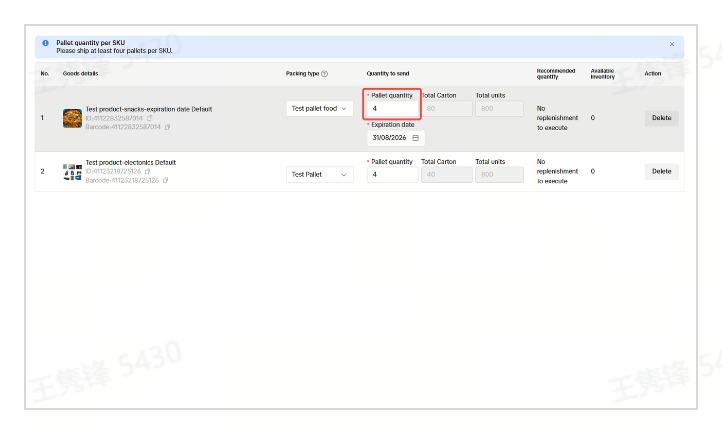The width and height of the screenshot is (722, 434).
Task: Click Total units field in row 2
Action: (499, 174)
